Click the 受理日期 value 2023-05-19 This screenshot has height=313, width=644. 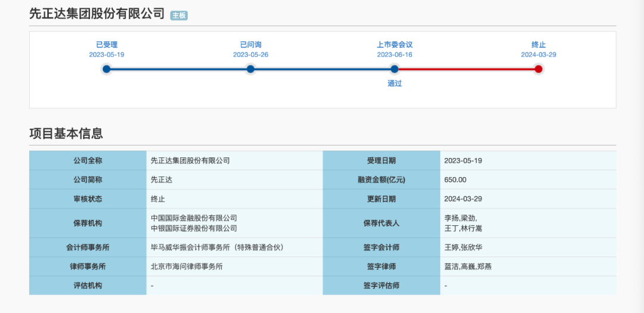click(x=463, y=160)
